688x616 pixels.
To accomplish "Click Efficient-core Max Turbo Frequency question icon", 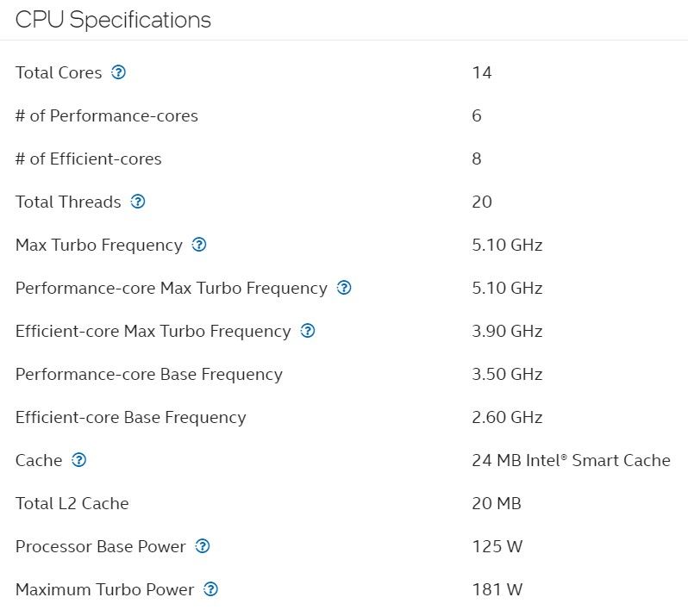I will (x=308, y=331).
